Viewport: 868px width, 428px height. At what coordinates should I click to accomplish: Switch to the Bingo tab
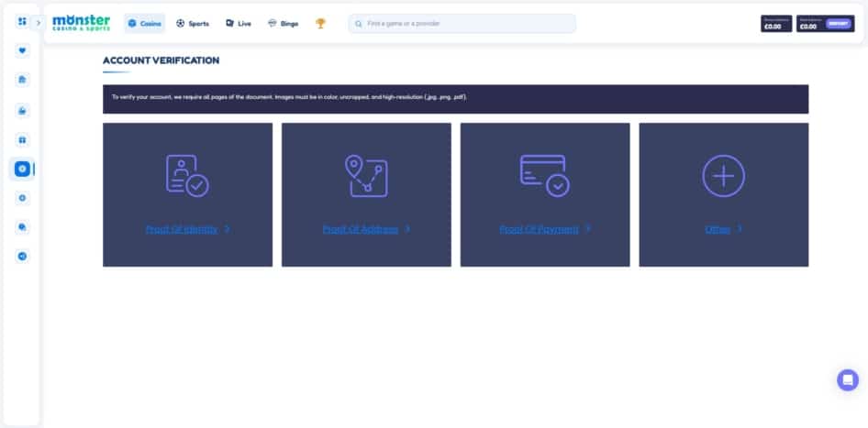point(283,23)
